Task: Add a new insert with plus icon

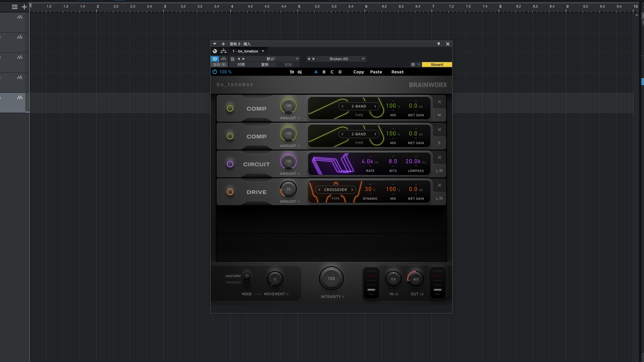Action: pos(223,44)
